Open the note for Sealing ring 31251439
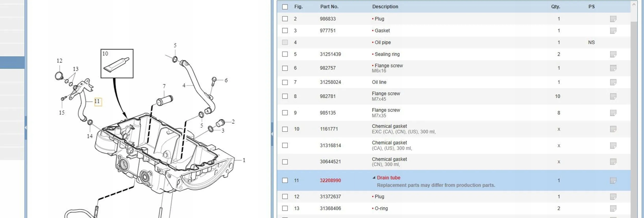This screenshot has height=218, width=644. pos(613,54)
